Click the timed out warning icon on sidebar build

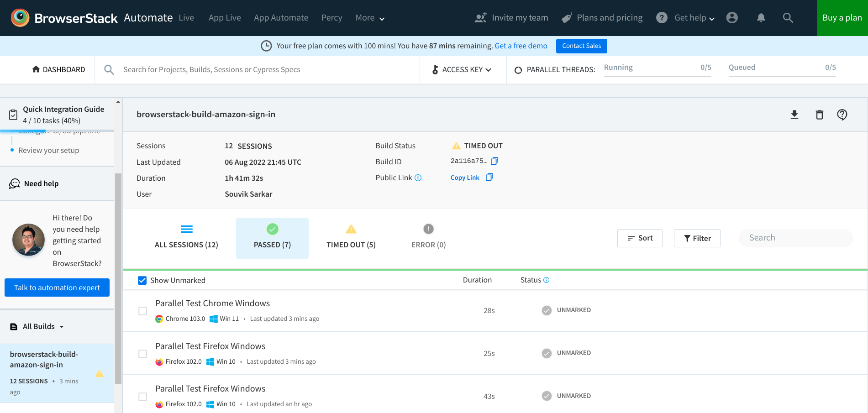[x=99, y=374]
